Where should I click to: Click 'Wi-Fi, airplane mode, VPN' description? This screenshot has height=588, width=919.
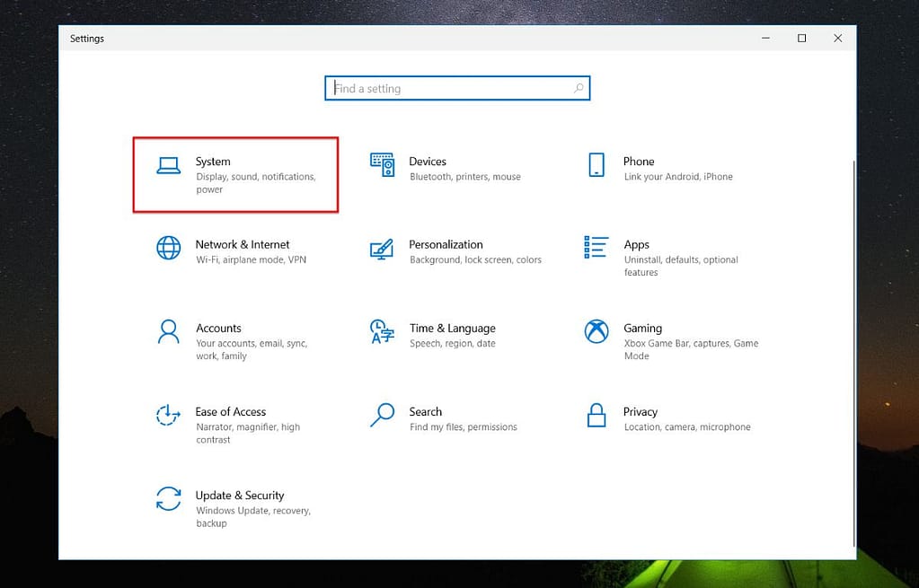click(251, 259)
